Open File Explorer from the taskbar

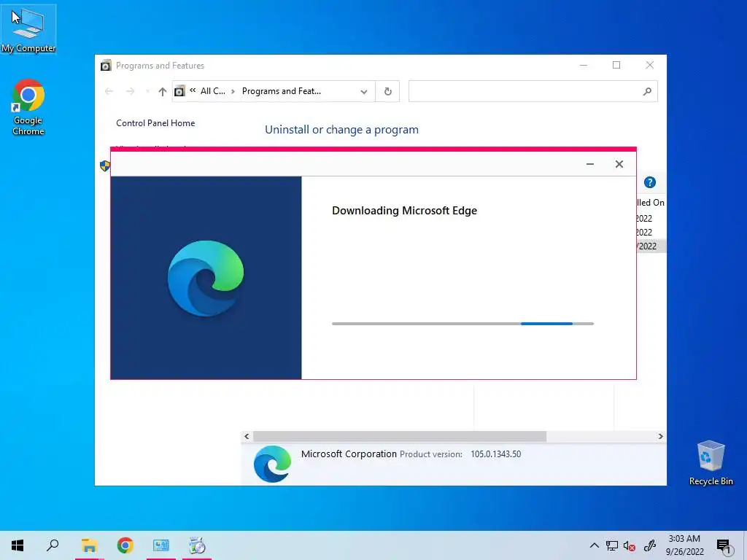tap(89, 545)
